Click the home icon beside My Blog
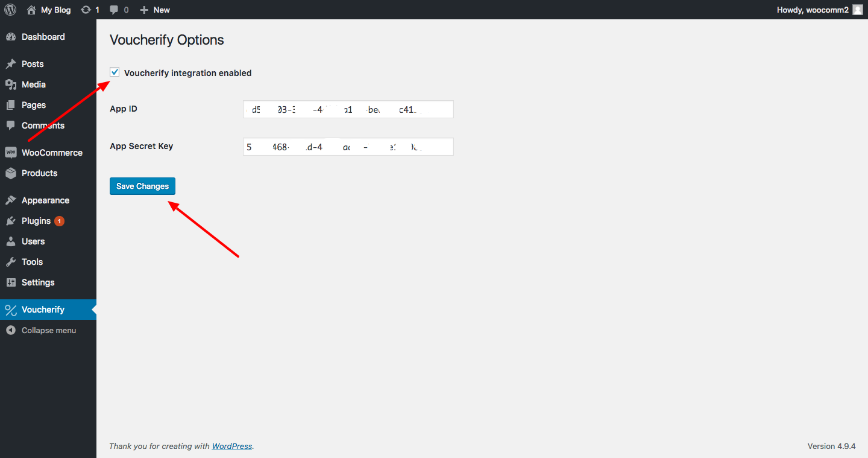Screen dimensions: 868x458 31,10
